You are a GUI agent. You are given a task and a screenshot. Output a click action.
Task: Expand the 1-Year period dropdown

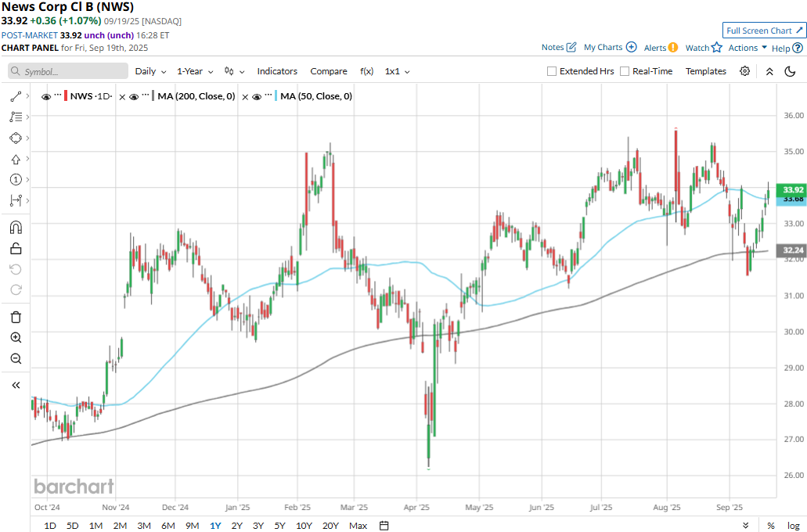[x=194, y=71]
